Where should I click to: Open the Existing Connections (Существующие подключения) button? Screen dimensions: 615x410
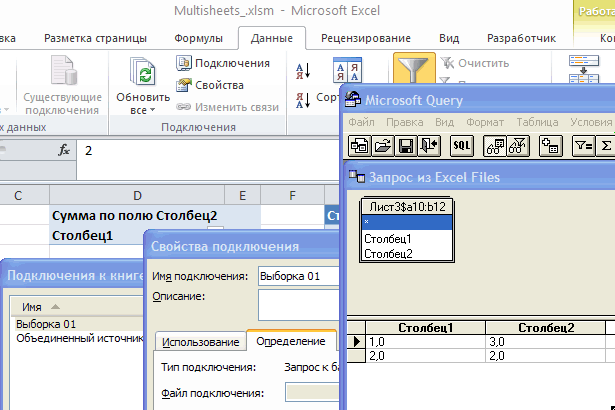[x=62, y=85]
